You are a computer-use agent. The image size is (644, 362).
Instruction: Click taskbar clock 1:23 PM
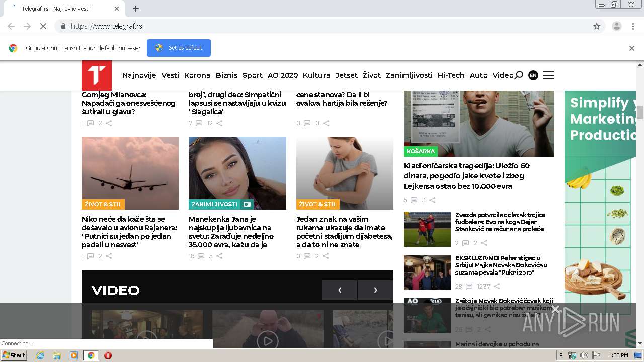[x=618, y=355]
